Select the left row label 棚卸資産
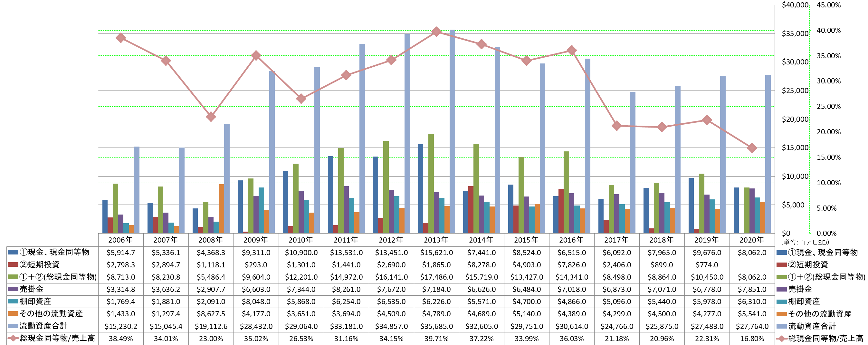 35,301
